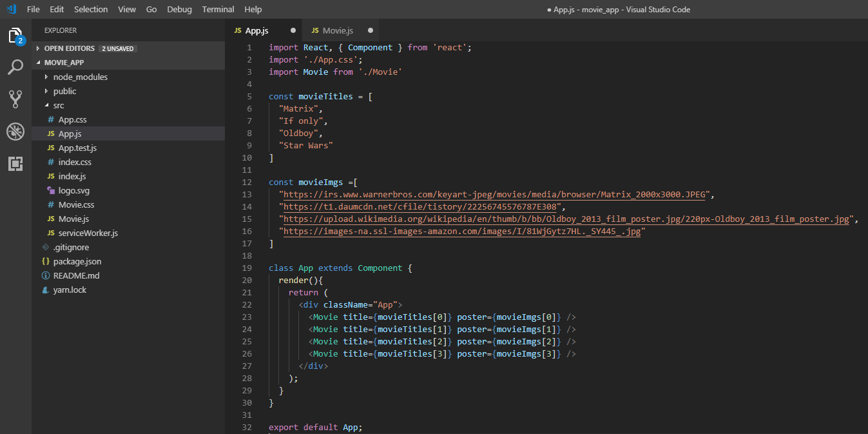This screenshot has height=434, width=868.
Task: Open the View menu
Action: pos(127,9)
